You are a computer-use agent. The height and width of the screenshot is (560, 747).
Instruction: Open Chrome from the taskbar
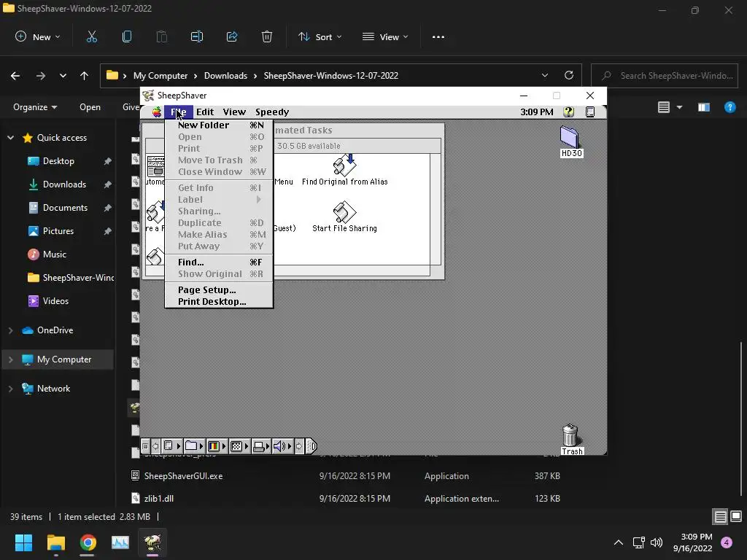tap(88, 542)
